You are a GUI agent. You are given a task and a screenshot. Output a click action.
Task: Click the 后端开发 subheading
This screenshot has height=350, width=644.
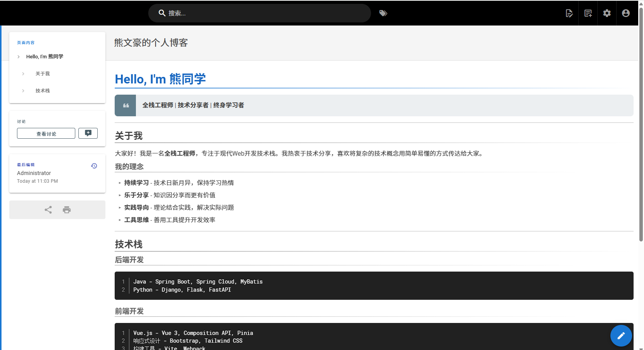click(x=129, y=260)
